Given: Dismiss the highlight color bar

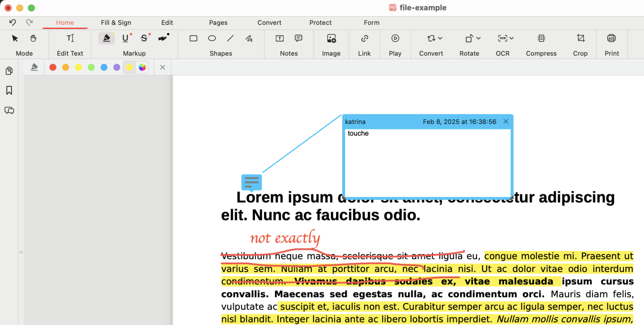Looking at the screenshot, I should point(163,67).
